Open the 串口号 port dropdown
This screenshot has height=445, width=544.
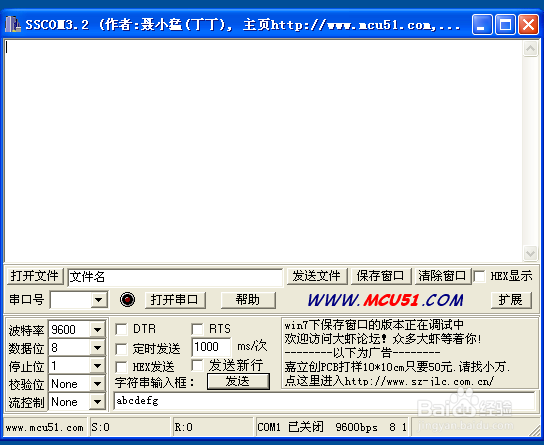(x=99, y=300)
